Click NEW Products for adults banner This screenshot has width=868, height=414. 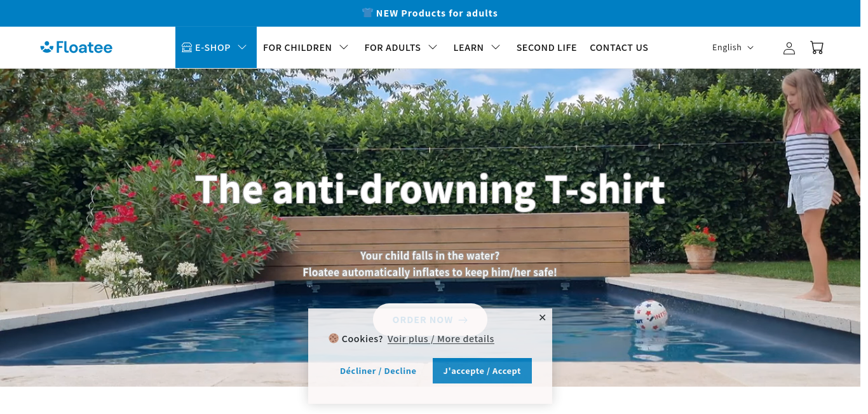[430, 13]
